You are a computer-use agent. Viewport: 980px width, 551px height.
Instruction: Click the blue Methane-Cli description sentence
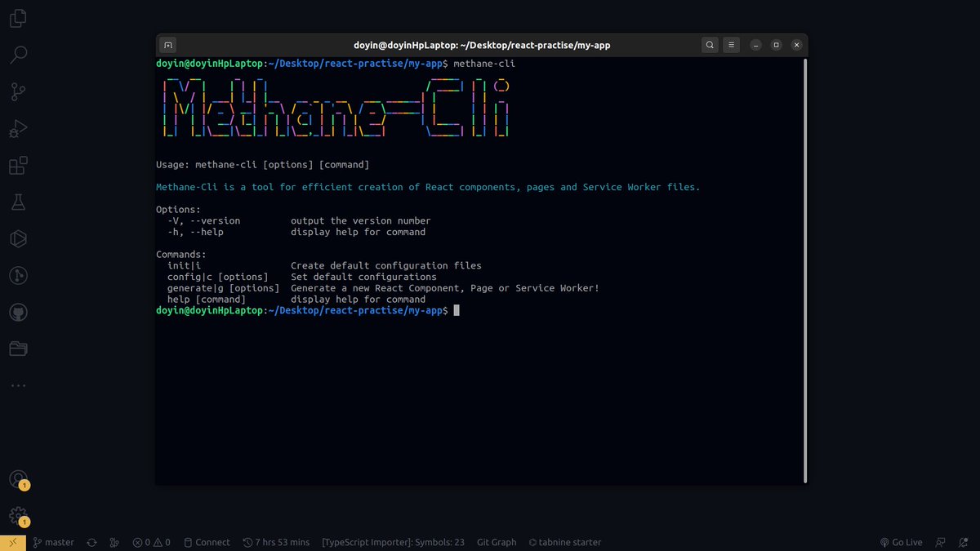coord(428,187)
